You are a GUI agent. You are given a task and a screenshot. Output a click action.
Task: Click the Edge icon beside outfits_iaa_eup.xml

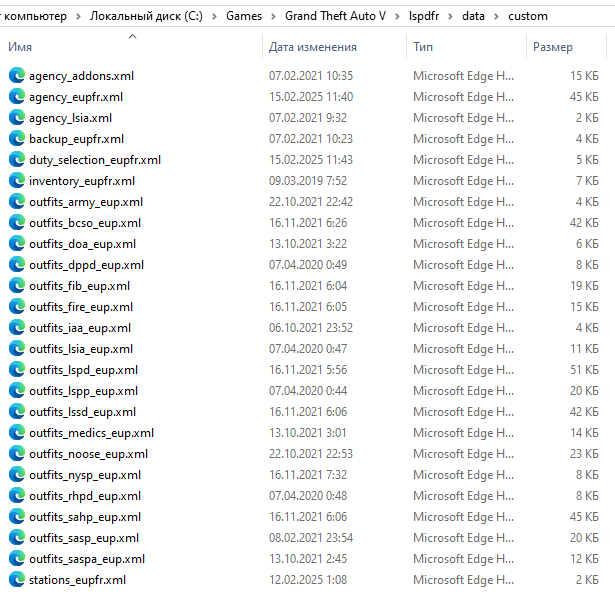17,328
